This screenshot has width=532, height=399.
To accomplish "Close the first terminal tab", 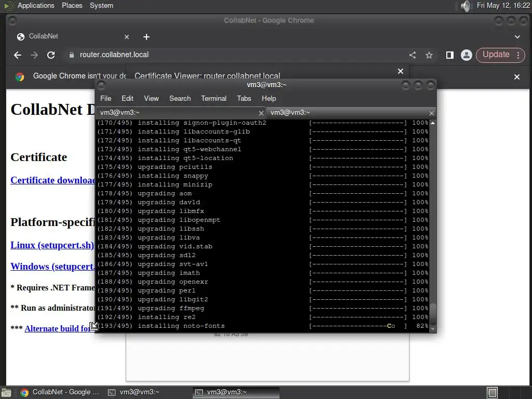I will 261,113.
